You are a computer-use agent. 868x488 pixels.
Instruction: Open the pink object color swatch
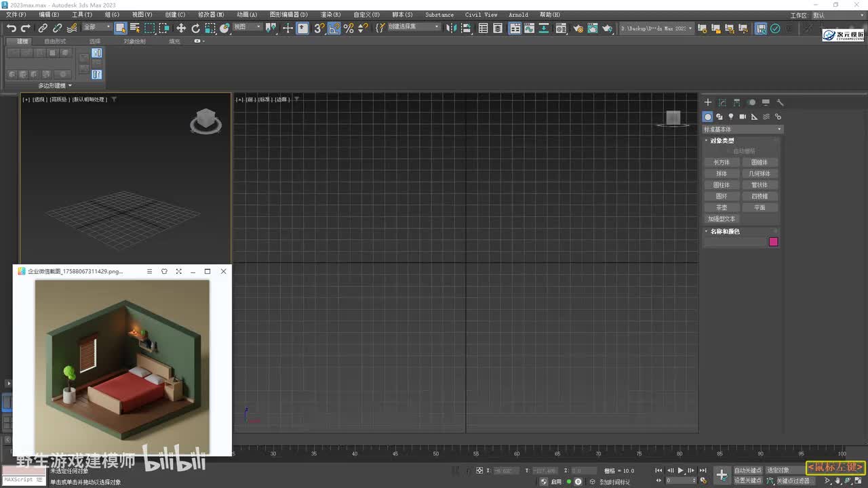tap(773, 242)
